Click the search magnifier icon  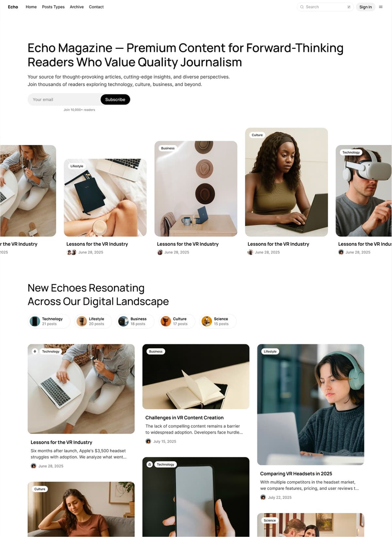(302, 7)
